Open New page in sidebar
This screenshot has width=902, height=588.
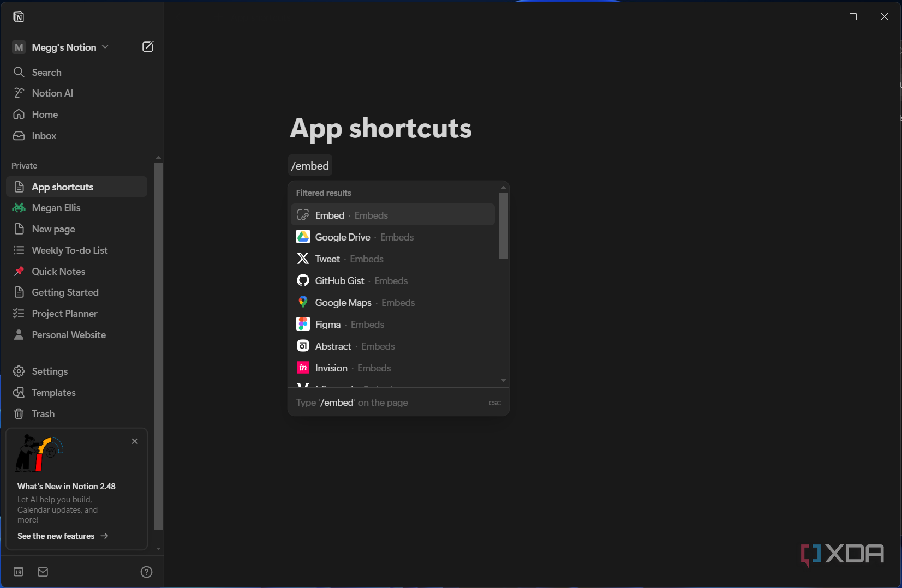tap(76, 229)
